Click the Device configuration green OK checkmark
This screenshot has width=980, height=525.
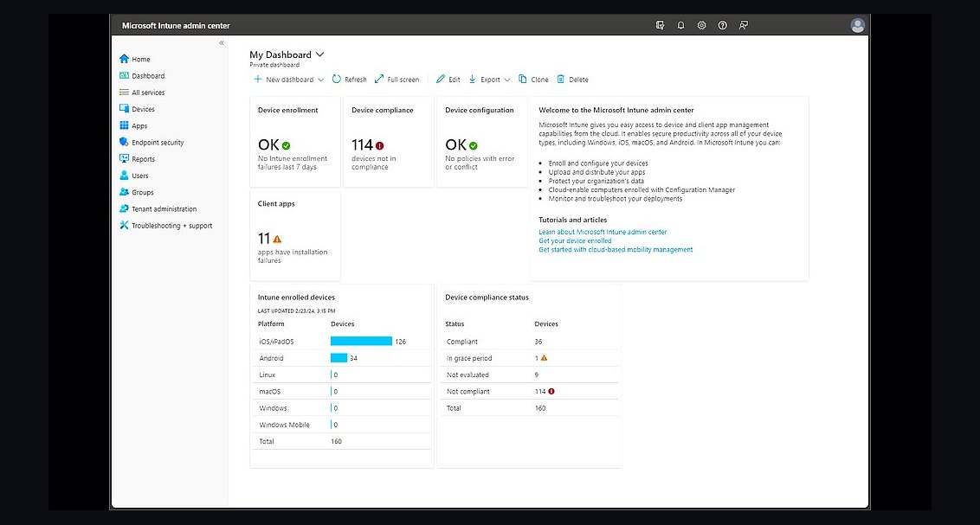(474, 145)
